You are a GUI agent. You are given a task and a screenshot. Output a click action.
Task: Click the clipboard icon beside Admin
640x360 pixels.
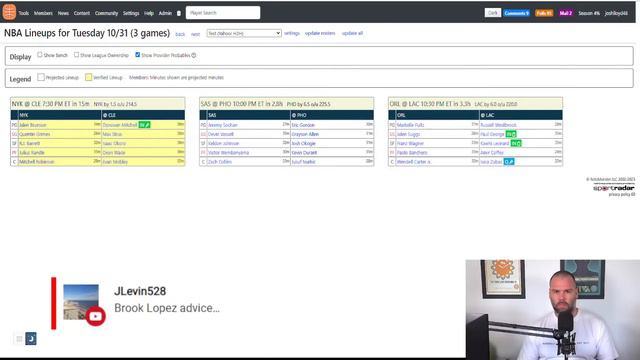179,13
